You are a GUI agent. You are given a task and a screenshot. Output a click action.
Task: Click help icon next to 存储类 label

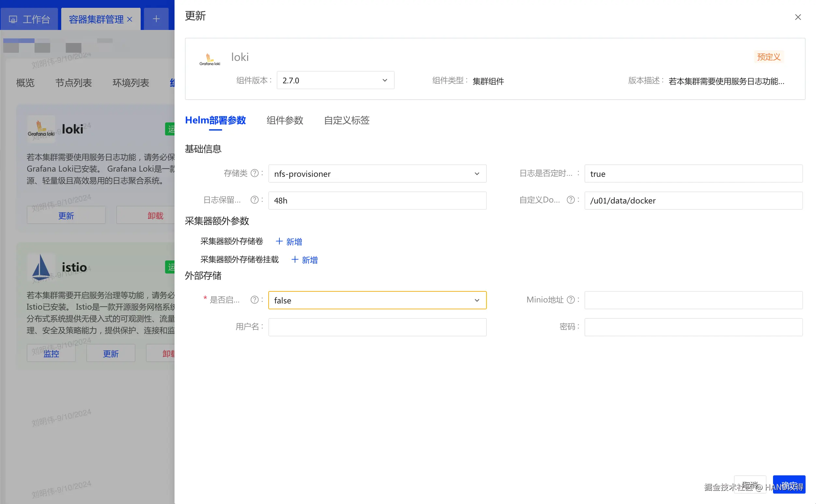(x=254, y=173)
